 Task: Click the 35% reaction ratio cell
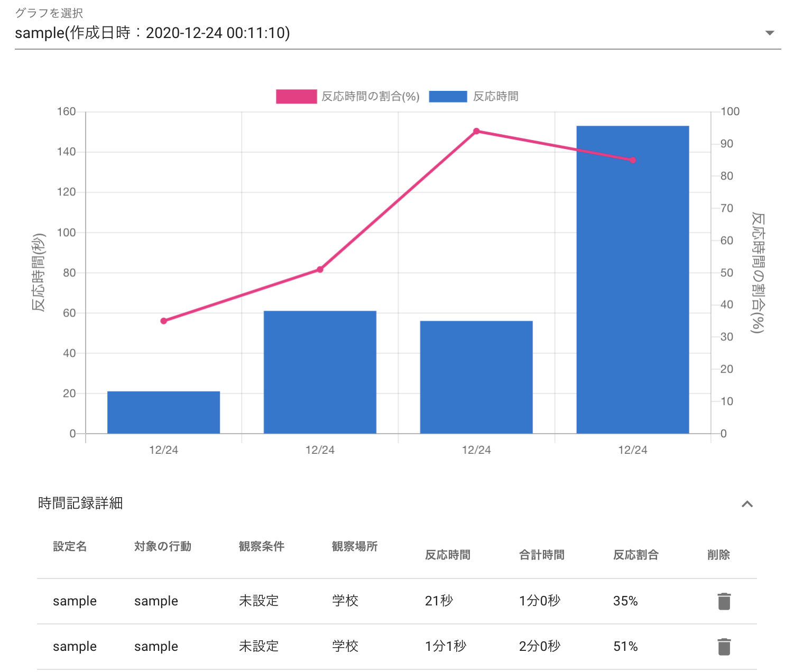pyautogui.click(x=625, y=601)
